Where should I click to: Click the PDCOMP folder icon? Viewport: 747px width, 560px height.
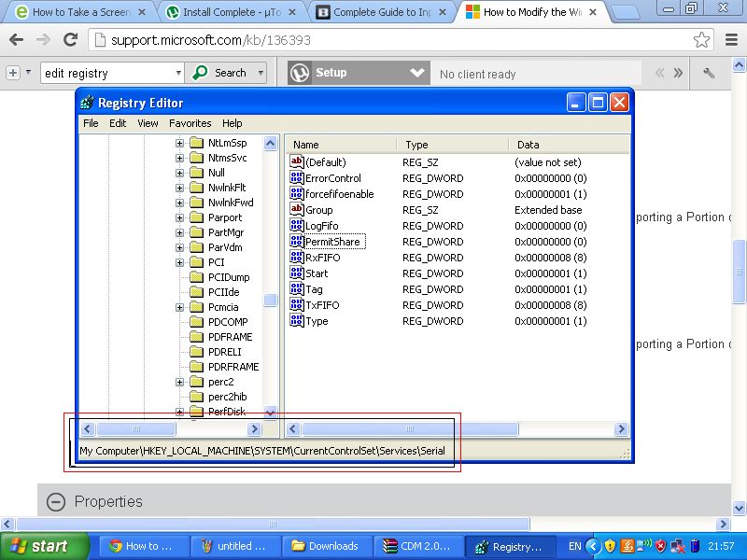(196, 322)
